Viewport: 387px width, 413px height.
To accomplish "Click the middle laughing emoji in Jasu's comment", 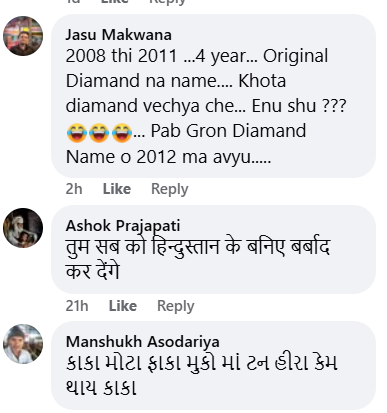I will (99, 132).
